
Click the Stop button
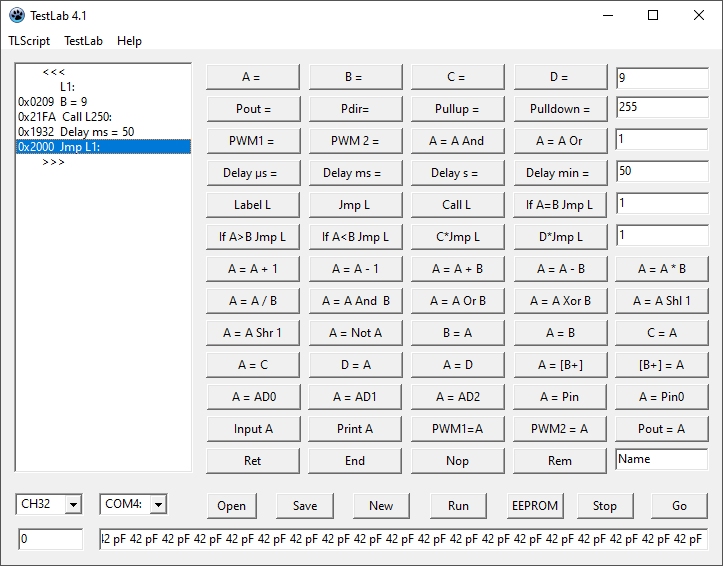point(604,505)
